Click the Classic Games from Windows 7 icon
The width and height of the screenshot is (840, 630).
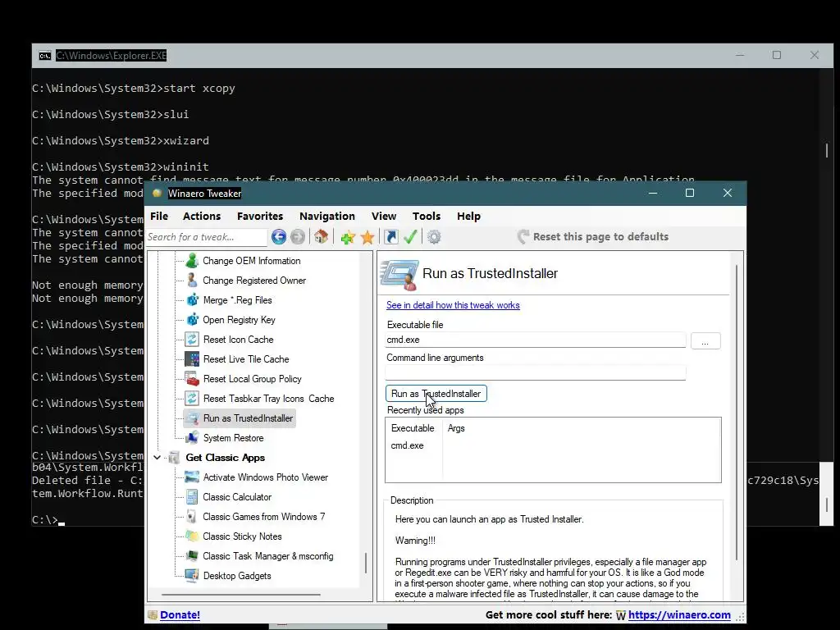click(192, 517)
